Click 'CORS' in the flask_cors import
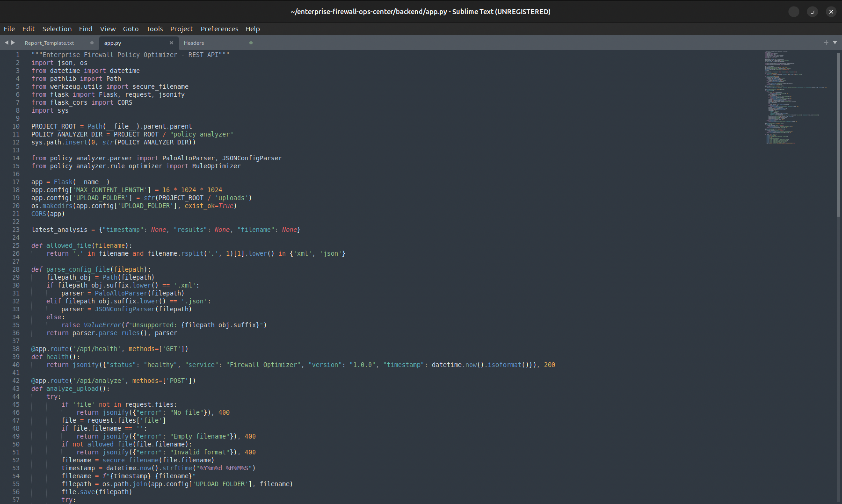Image resolution: width=842 pixels, height=504 pixels. point(125,103)
